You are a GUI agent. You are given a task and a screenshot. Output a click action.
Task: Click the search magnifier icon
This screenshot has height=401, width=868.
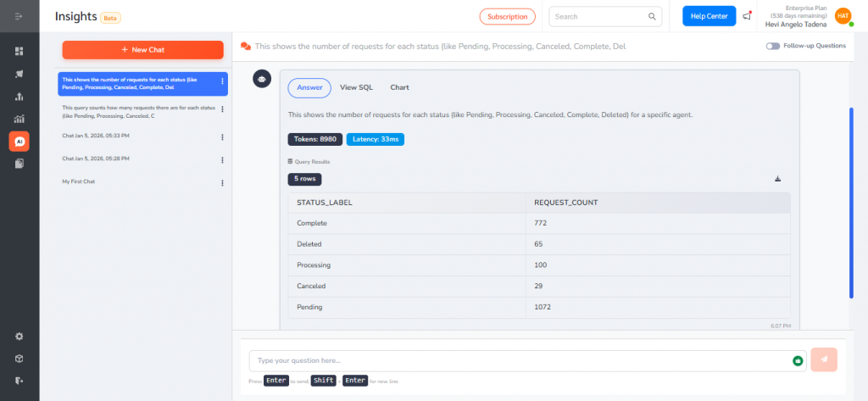pos(652,16)
